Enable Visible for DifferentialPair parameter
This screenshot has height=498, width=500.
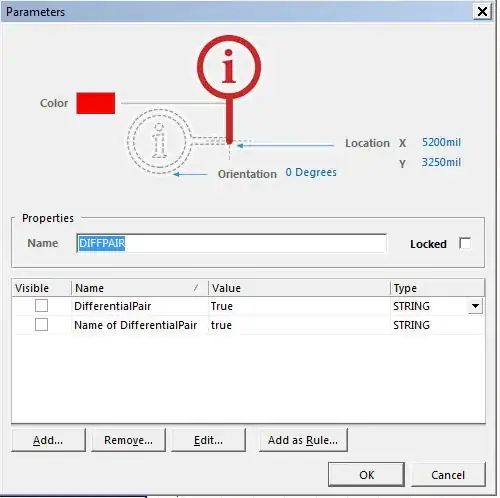[x=41, y=306]
